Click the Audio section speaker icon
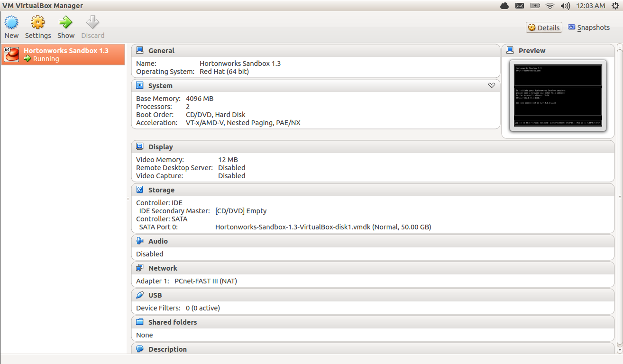Image resolution: width=623 pixels, height=364 pixels. 140,241
